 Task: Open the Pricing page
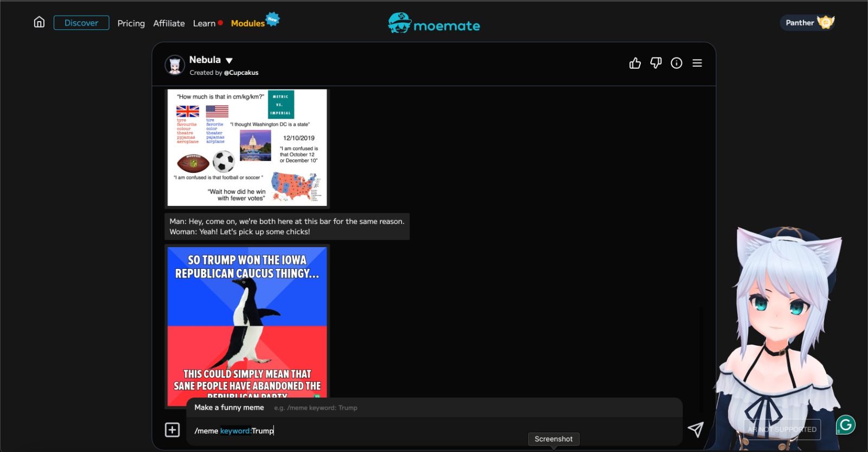pyautogui.click(x=131, y=23)
